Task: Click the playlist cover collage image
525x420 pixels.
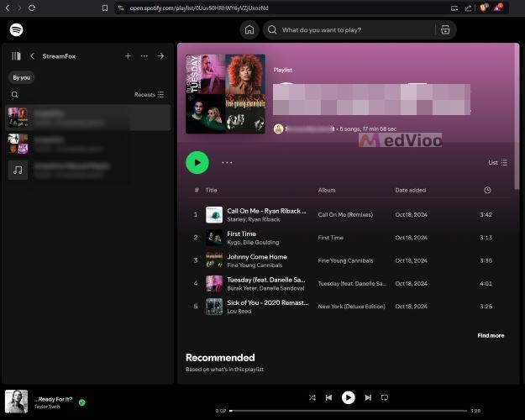Action: [x=225, y=94]
